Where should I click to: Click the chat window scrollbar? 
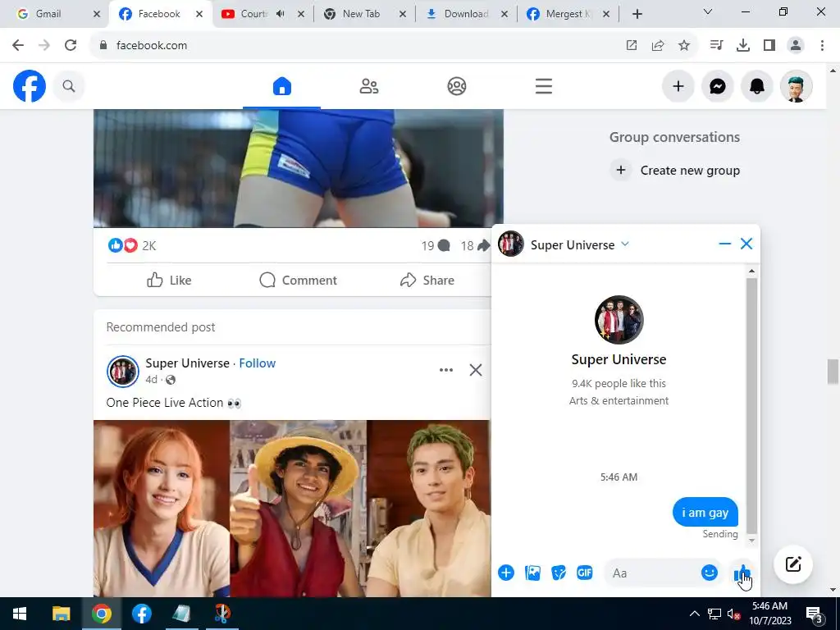pos(751,405)
